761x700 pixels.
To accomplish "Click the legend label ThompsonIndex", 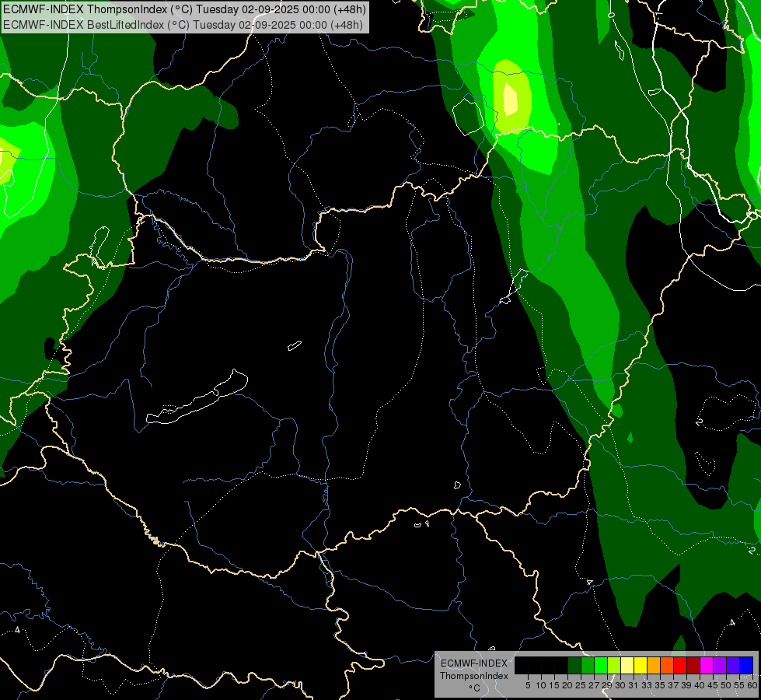I will click(x=474, y=676).
